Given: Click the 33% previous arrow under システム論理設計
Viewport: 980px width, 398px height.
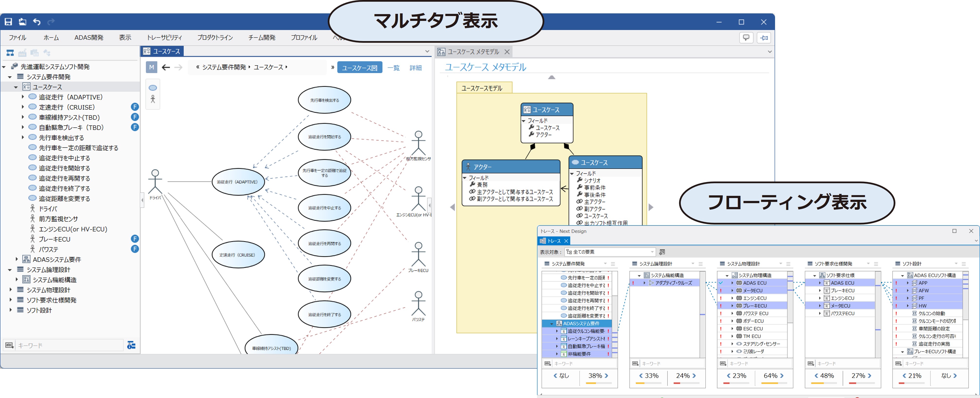Looking at the screenshot, I should pyautogui.click(x=641, y=376).
